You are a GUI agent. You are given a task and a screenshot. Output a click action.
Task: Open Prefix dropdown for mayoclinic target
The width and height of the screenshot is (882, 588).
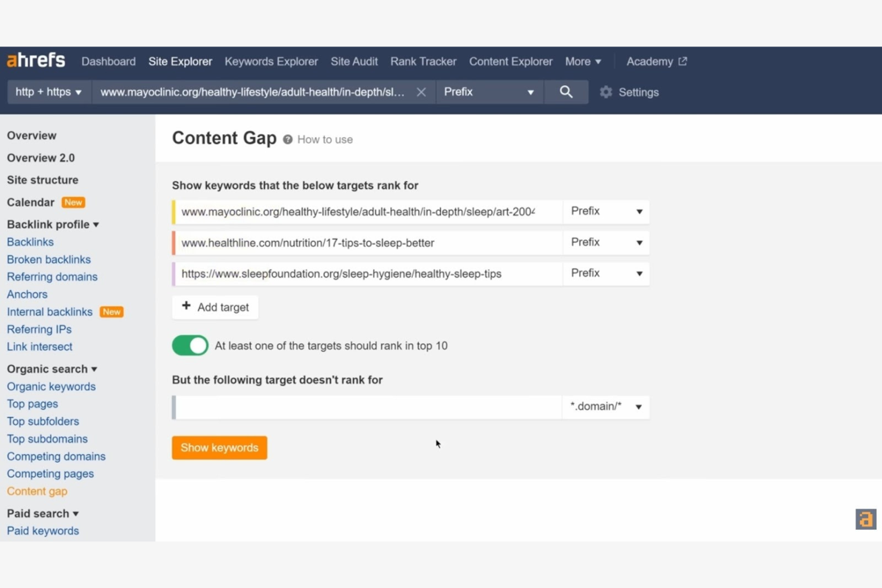[606, 211]
